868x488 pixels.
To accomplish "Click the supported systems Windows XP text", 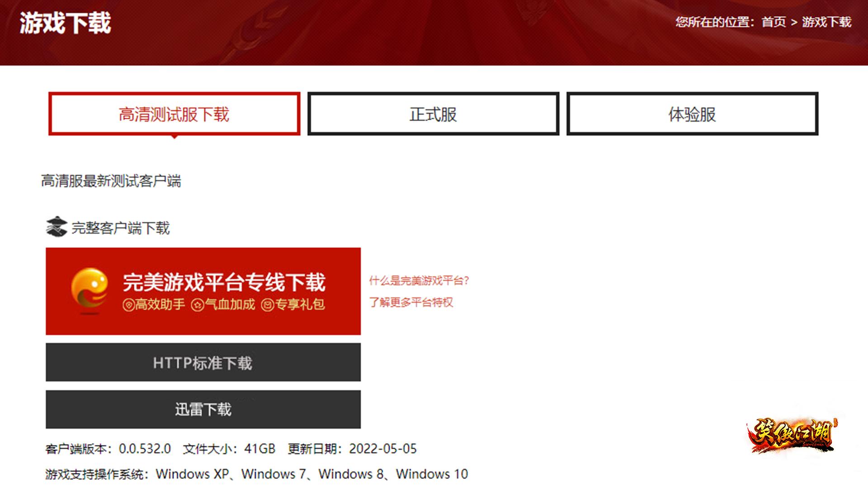I will (193, 474).
